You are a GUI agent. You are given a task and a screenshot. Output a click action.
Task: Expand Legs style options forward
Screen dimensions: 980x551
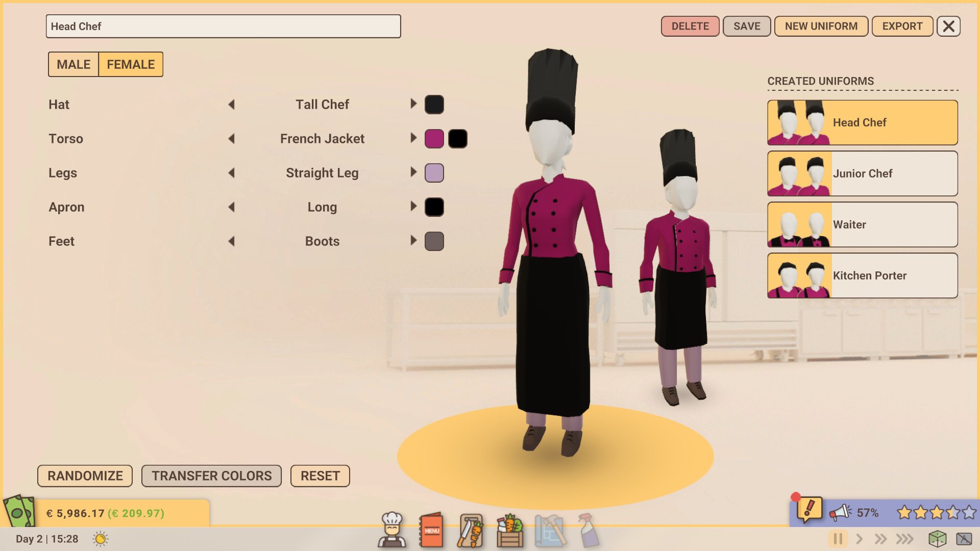[412, 173]
